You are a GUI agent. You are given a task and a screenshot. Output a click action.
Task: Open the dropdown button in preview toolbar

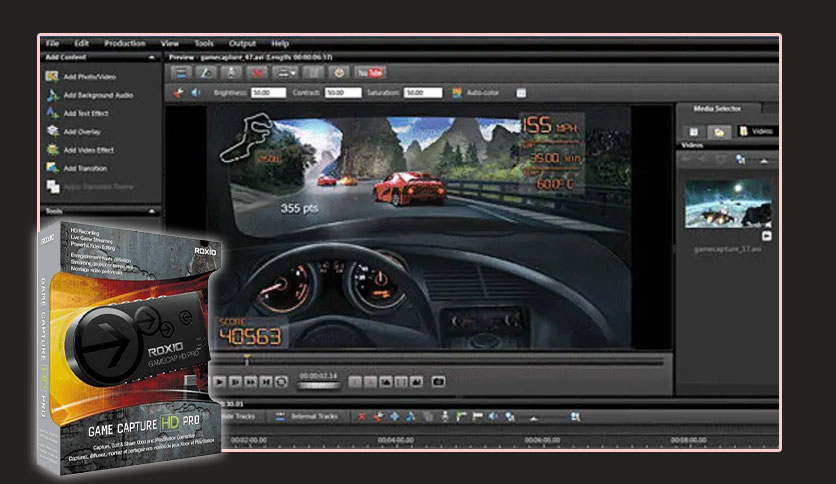[285, 72]
